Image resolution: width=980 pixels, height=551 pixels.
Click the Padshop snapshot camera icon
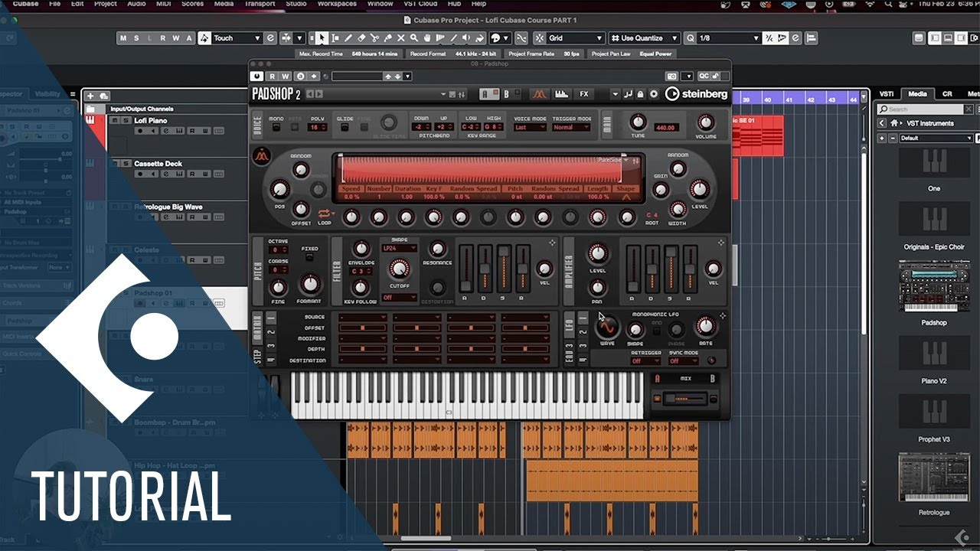click(671, 76)
